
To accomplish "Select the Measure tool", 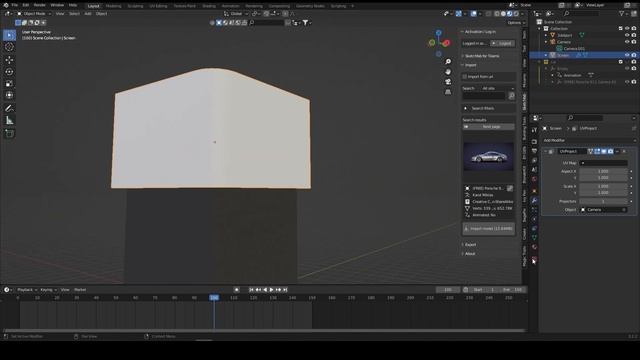I will tap(9, 120).
